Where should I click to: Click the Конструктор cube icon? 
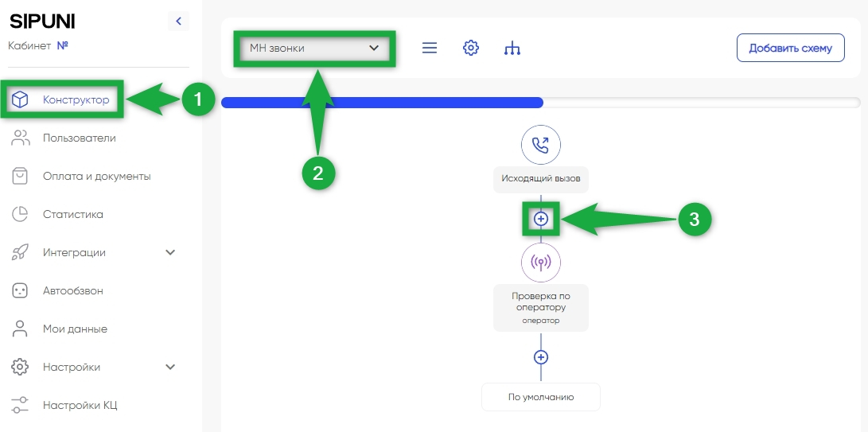click(x=20, y=100)
